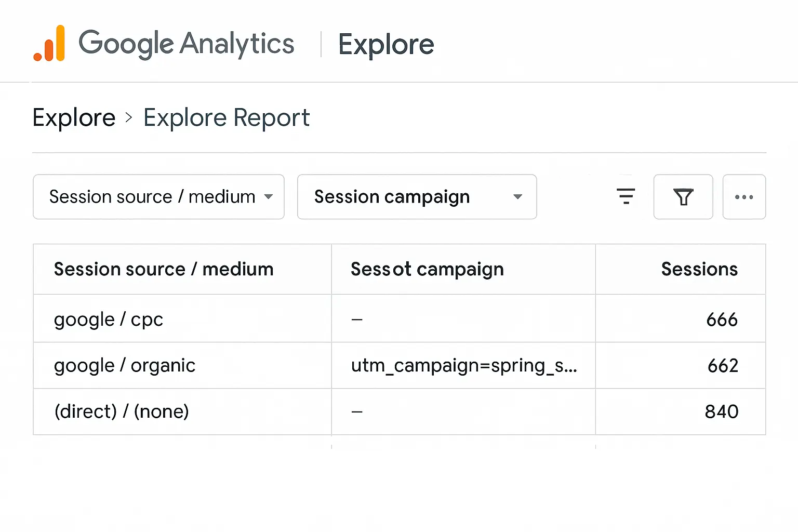Click the sort lines icon
This screenshot has width=798, height=532.
coord(626,196)
